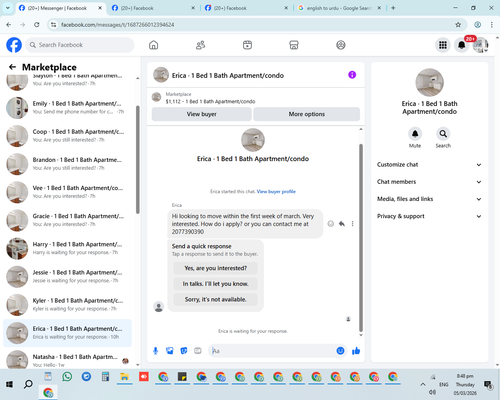This screenshot has height=400, width=500.
Task: Click the Search Facebook field
Action: click(80, 45)
